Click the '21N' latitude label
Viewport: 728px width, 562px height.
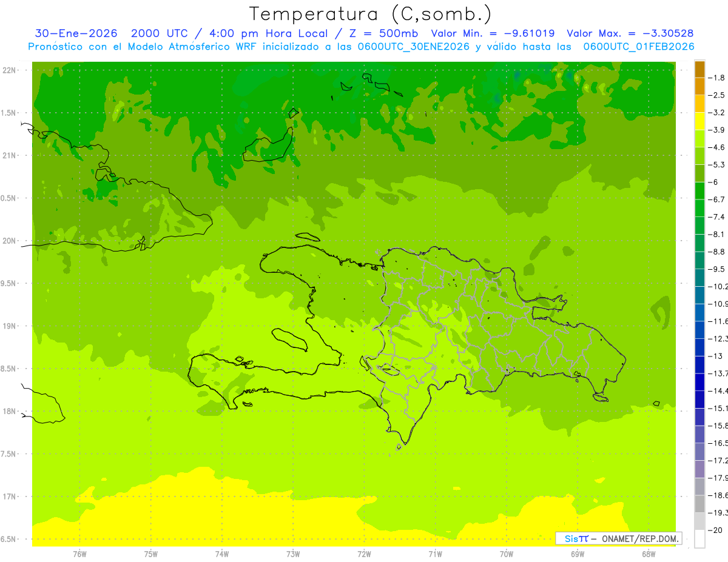pos(10,156)
